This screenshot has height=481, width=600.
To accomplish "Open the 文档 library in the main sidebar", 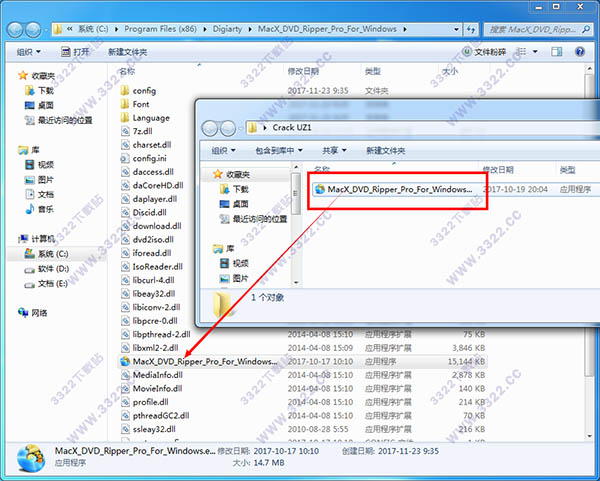I will coord(39,194).
